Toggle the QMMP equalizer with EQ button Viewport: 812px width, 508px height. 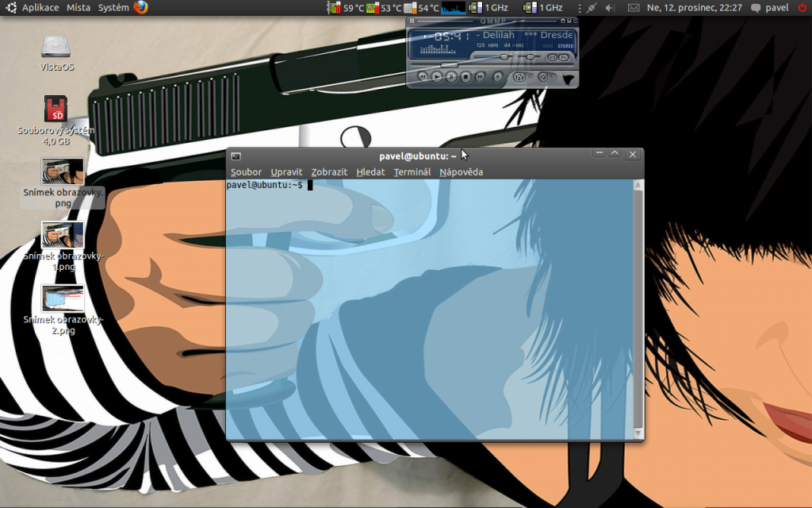(552, 57)
